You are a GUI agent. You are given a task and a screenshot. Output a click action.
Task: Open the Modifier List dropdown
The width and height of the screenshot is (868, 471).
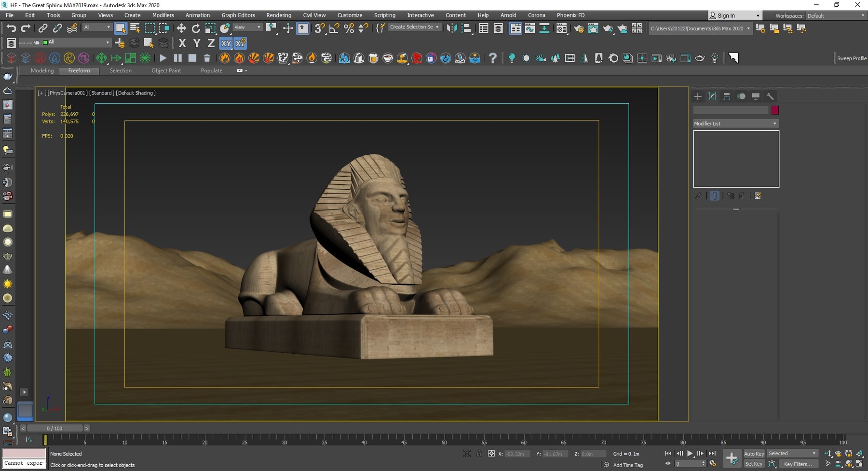coord(735,124)
